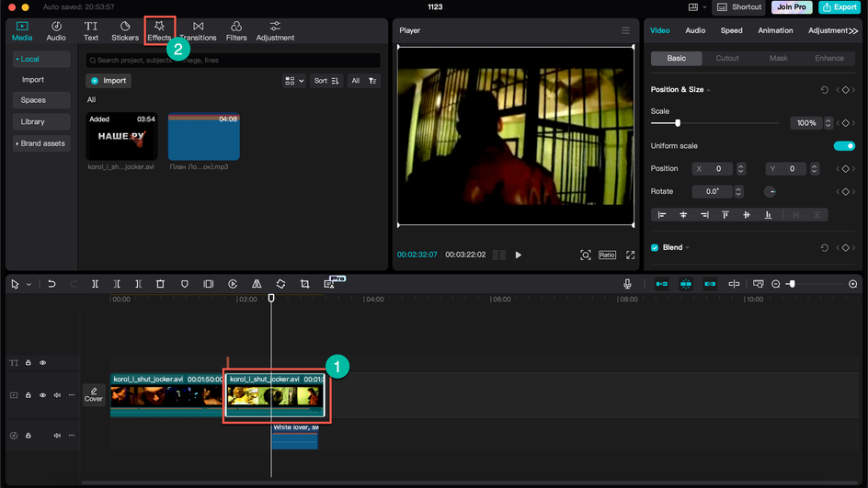Click the Join Pro button

(792, 7)
